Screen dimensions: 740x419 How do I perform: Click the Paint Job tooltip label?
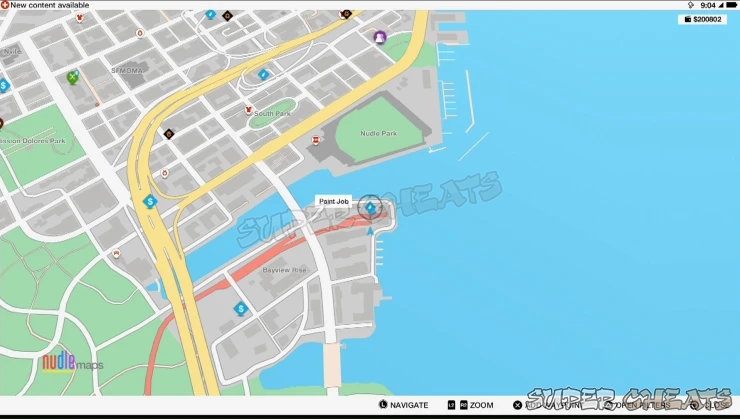tap(334, 201)
